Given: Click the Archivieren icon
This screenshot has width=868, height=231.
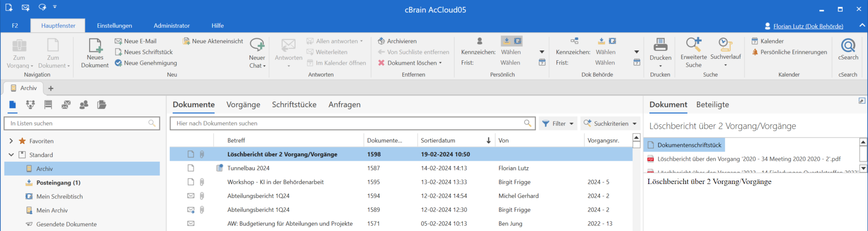Looking at the screenshot, I should (381, 41).
